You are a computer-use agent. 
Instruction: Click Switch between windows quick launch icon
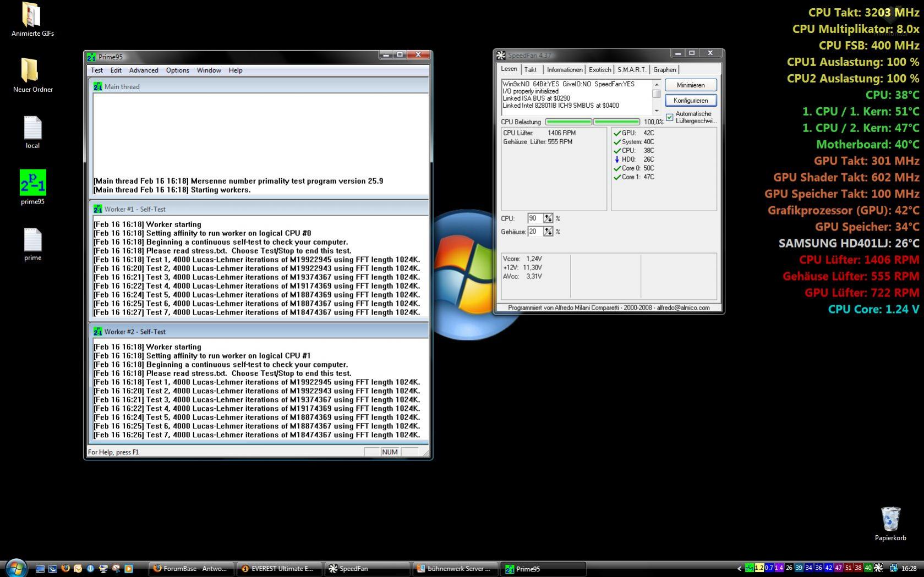click(x=52, y=569)
